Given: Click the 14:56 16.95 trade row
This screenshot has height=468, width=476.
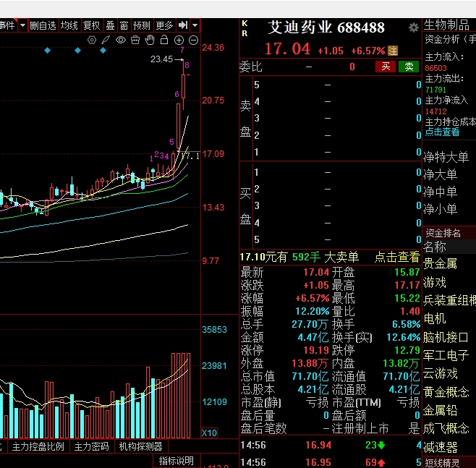Looking at the screenshot, I should 331,462.
